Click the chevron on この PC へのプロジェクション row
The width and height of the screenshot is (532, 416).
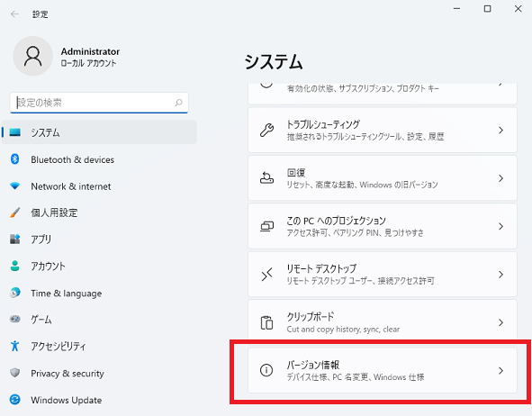click(x=500, y=226)
